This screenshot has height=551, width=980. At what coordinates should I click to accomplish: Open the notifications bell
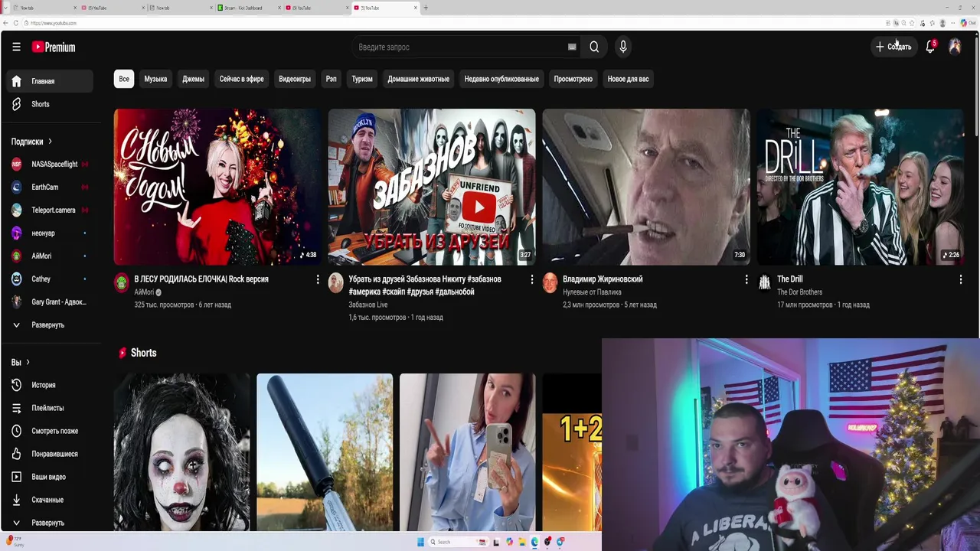point(930,47)
